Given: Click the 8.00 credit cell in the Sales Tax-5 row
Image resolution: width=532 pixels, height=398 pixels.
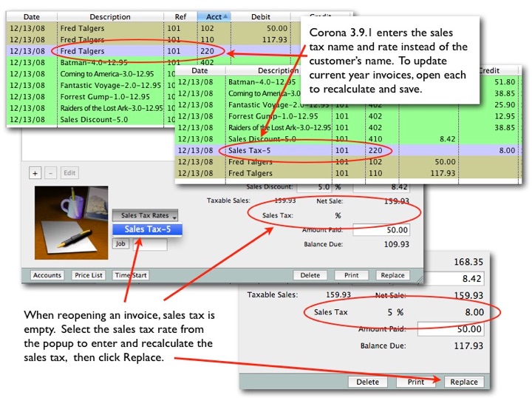Looking at the screenshot, I should click(507, 150).
